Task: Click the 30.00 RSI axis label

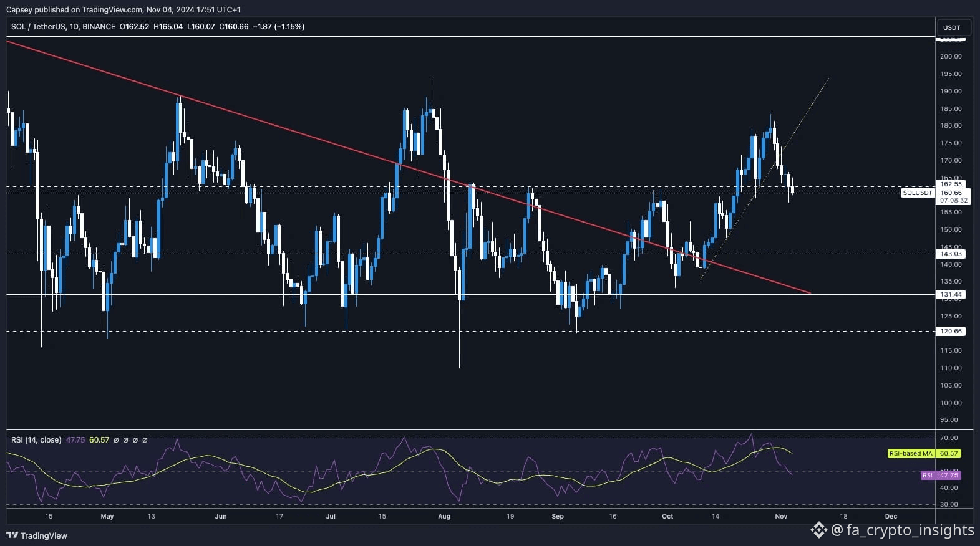Action: 949,504
